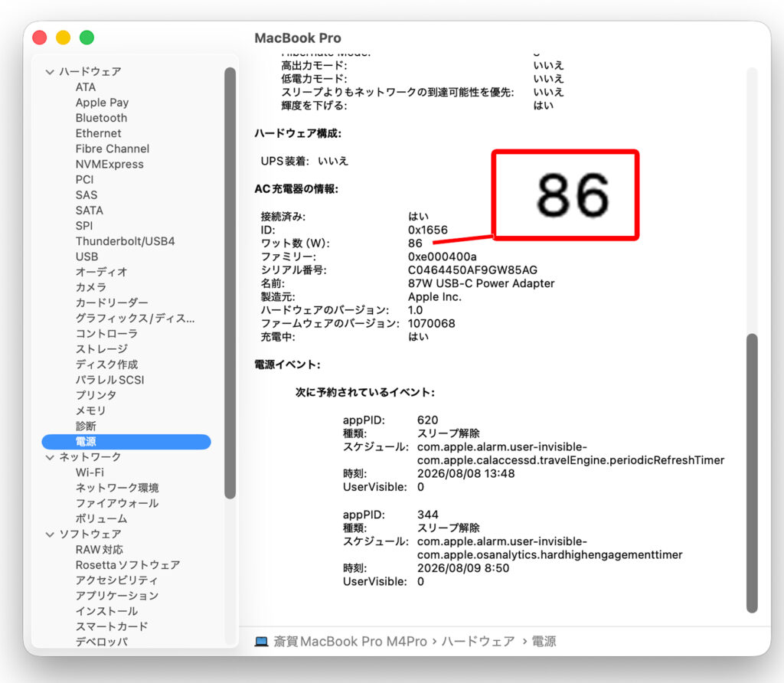Open カードリーダー details

point(112,303)
